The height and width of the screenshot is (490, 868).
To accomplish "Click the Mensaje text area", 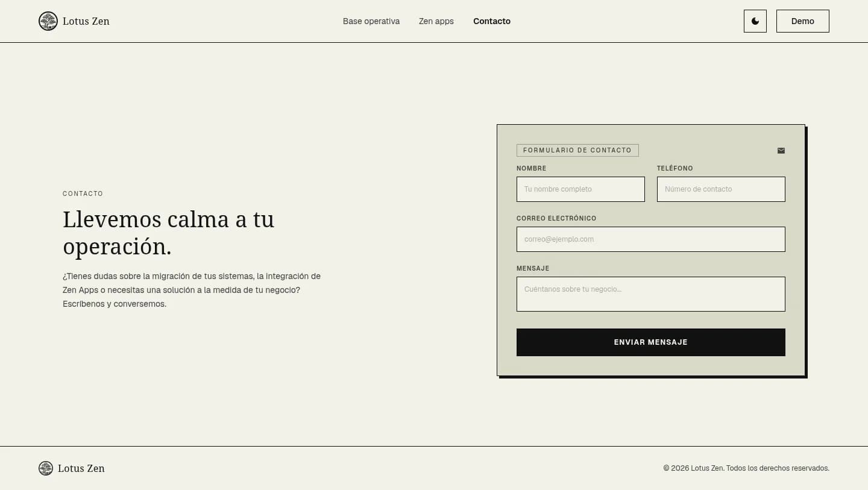I will click(x=651, y=294).
